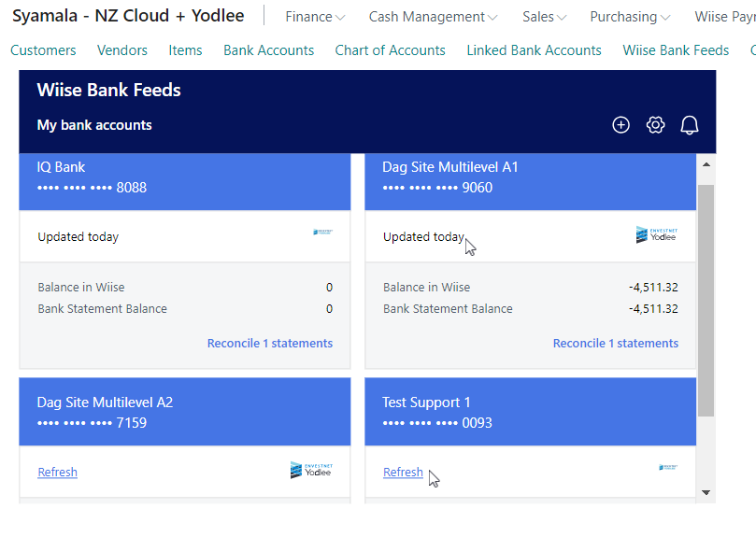Click the vertical scrollbar thumb
The image size is (756, 551).
[x=706, y=300]
